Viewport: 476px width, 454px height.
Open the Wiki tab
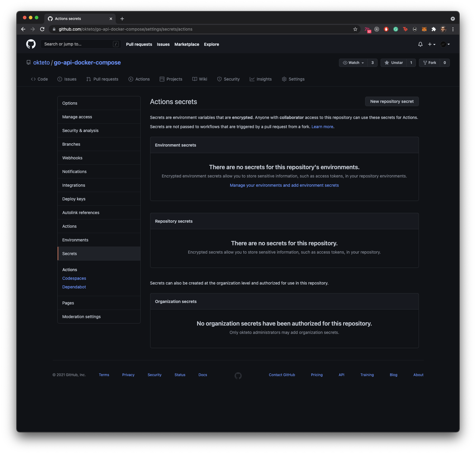tap(200, 79)
